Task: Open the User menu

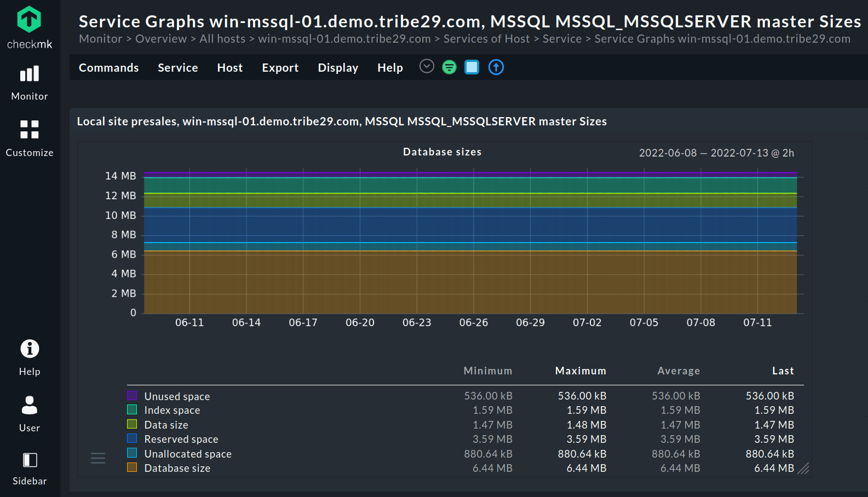Action: coord(30,414)
